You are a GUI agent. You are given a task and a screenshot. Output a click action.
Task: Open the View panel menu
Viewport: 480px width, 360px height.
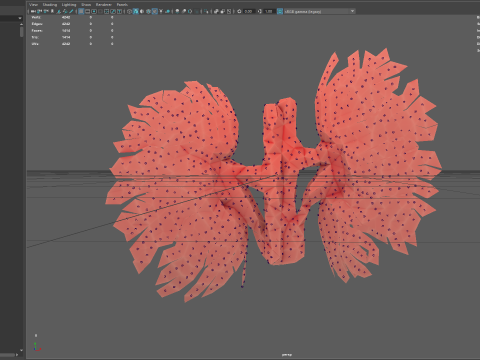pos(34,5)
